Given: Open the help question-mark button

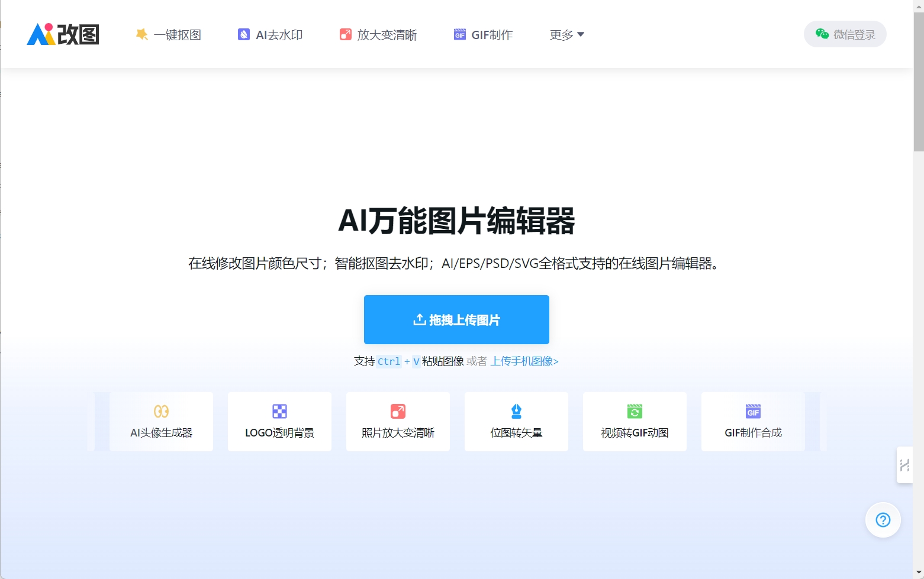Looking at the screenshot, I should click(883, 520).
